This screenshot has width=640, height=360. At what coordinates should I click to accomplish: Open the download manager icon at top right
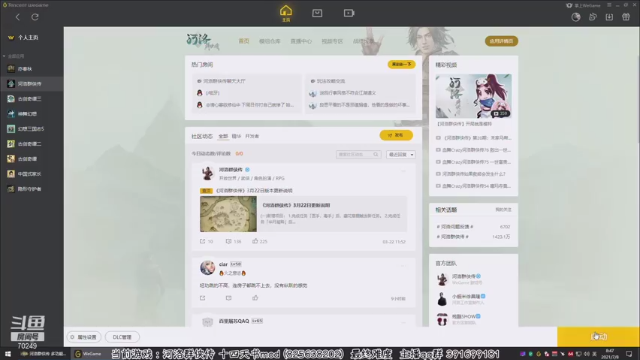[x=609, y=17]
